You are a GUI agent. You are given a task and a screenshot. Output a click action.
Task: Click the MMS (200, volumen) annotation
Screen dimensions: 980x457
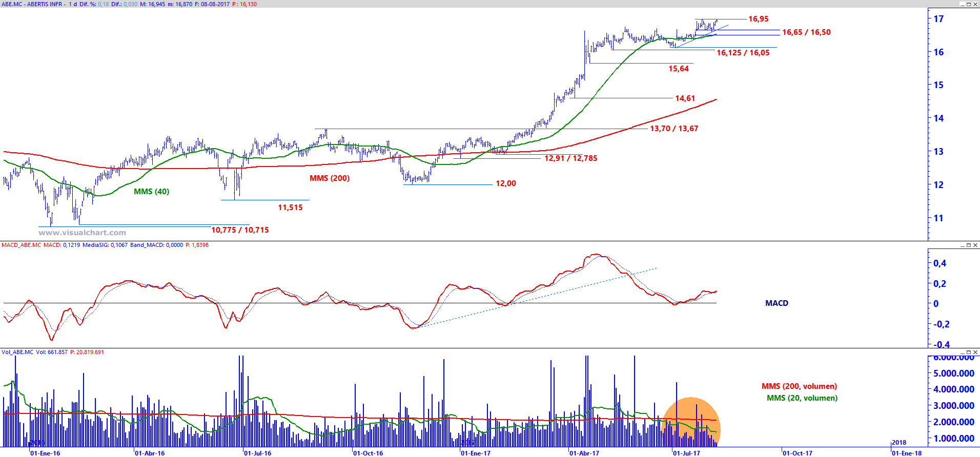click(799, 386)
